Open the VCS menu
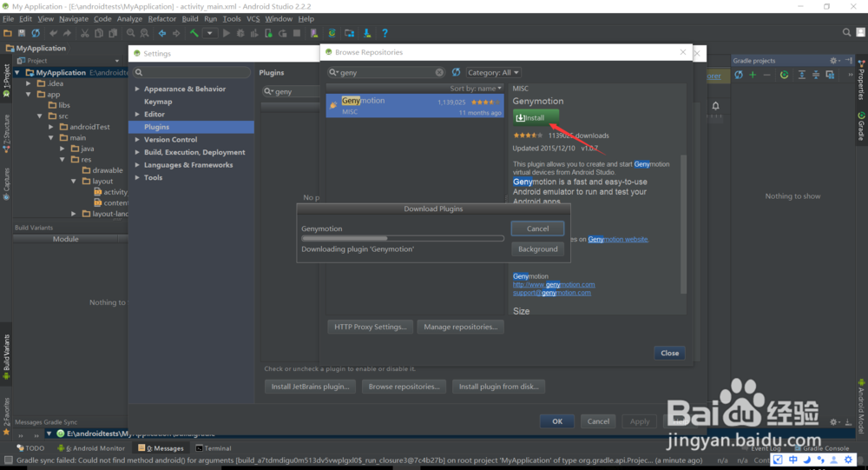This screenshot has height=470, width=868. (253, 19)
